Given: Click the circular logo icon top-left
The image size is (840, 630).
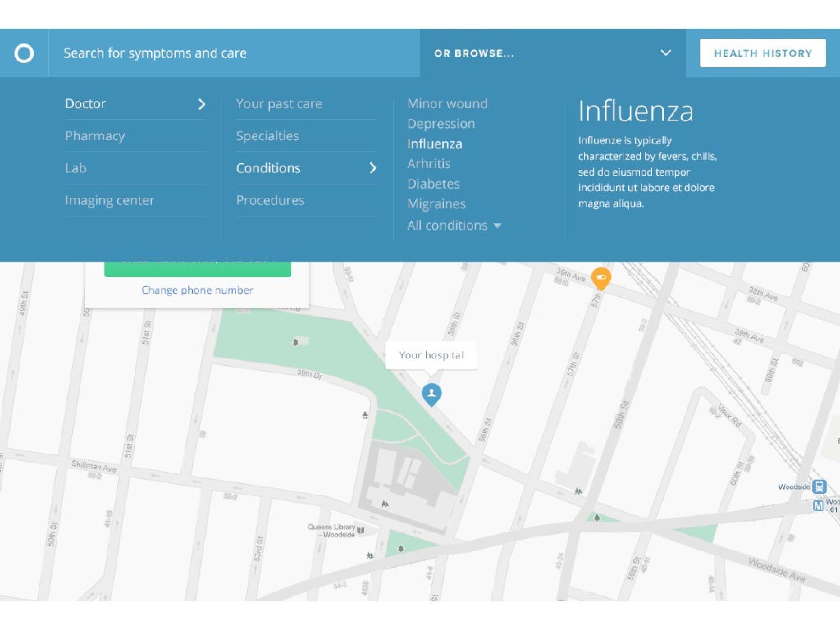Looking at the screenshot, I should [25, 53].
